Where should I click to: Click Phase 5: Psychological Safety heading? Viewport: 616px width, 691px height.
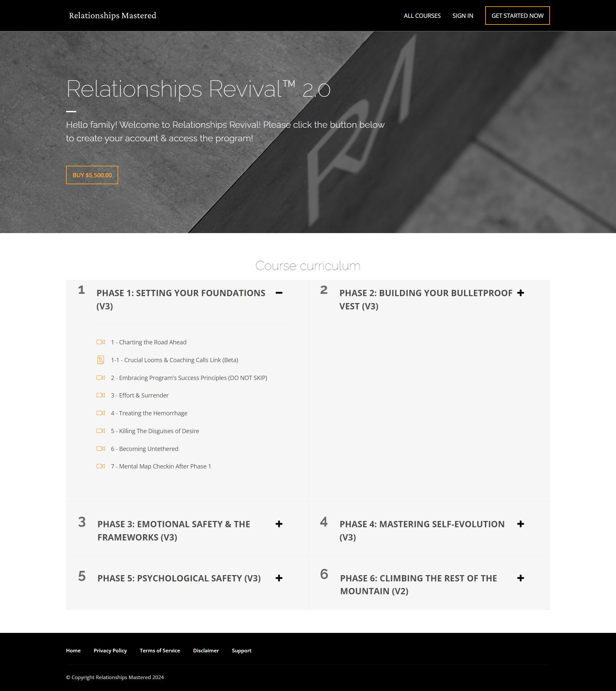179,578
